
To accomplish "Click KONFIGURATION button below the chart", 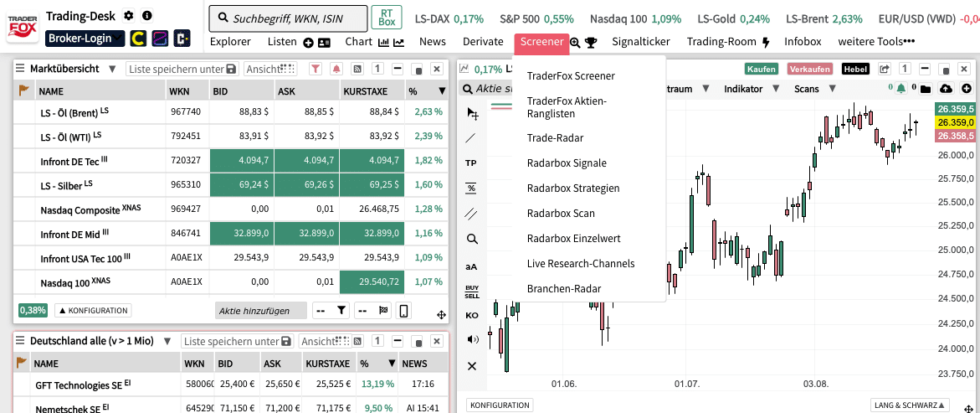I will point(500,405).
